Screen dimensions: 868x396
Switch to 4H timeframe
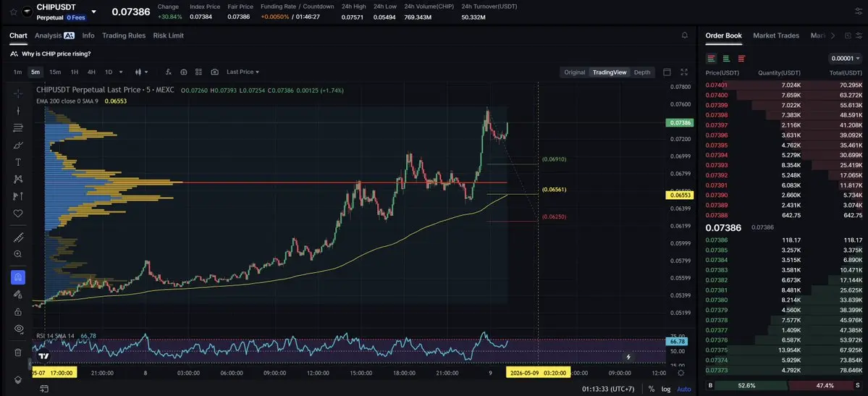pos(91,72)
